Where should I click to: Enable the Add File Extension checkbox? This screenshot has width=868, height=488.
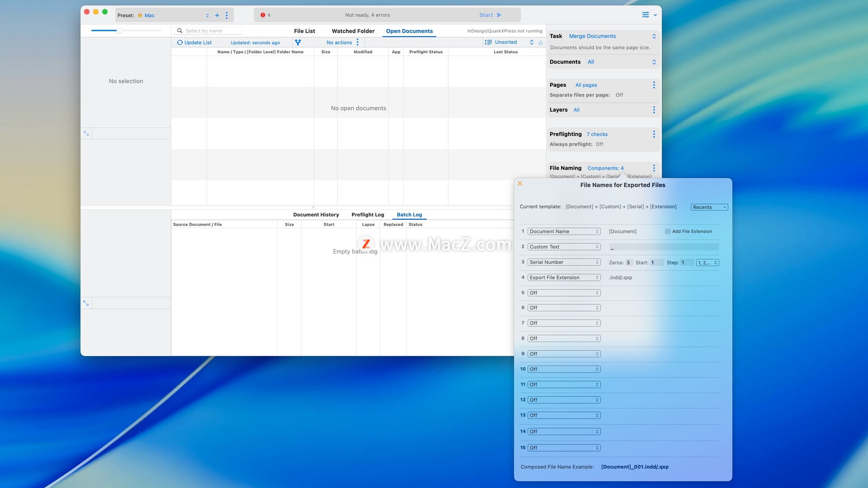click(668, 231)
